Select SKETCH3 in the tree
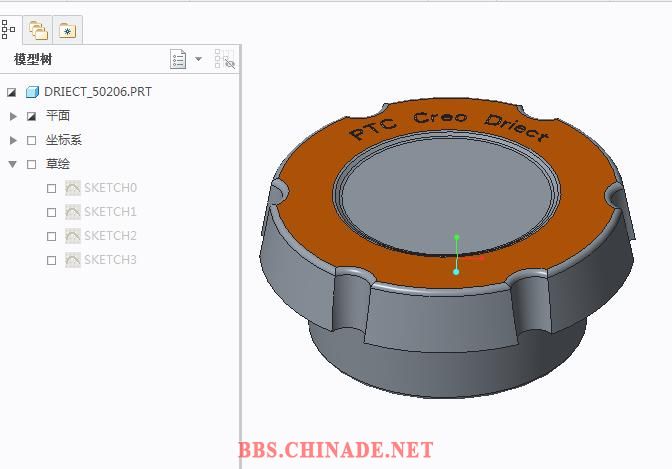The image size is (672, 469). pyautogui.click(x=110, y=260)
